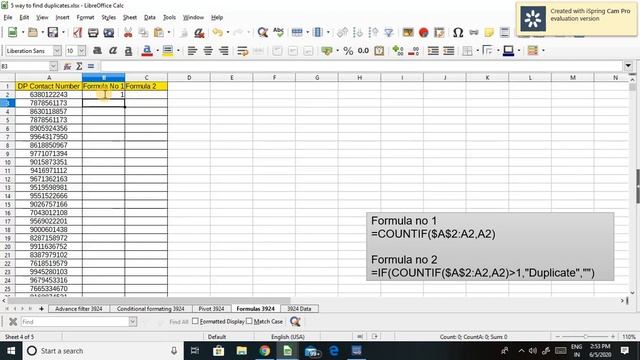Screen dimensions: 640x360
Task: Add a new sheet with plus button
Action: 41,309
